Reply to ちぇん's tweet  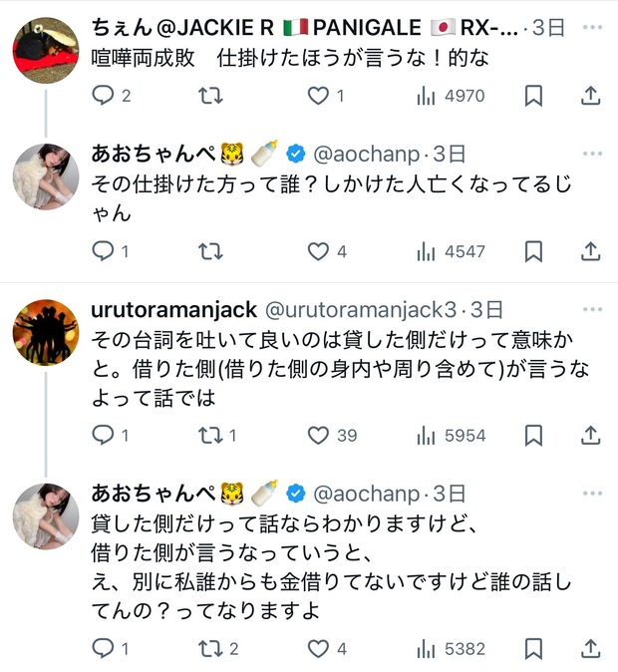[104, 96]
